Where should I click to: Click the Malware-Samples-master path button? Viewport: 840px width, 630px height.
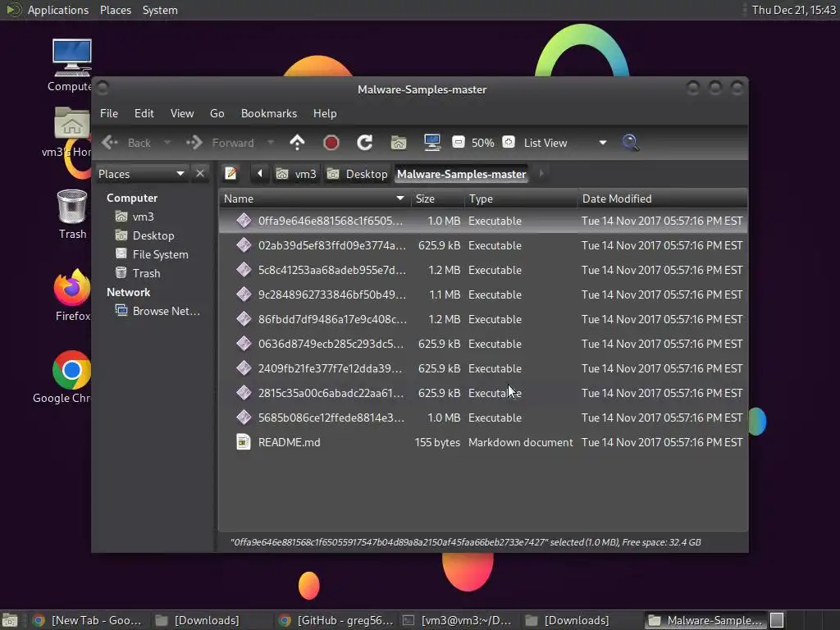pyautogui.click(x=461, y=174)
